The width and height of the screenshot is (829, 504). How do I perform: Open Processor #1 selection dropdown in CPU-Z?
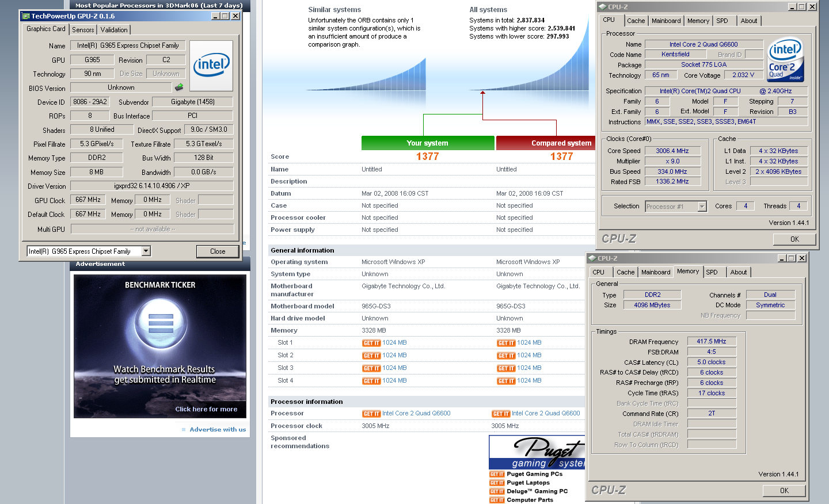tap(702, 207)
